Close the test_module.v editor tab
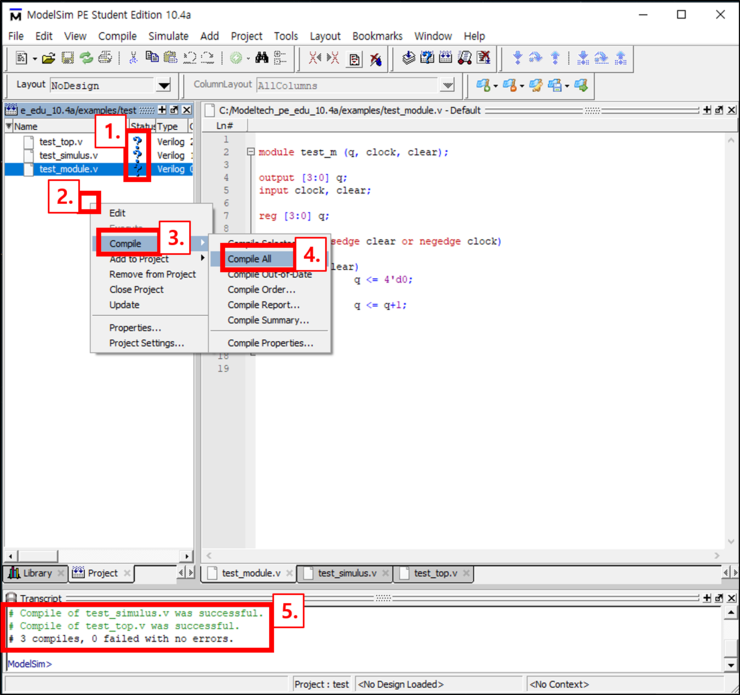Image resolution: width=740 pixels, height=695 pixels. tap(289, 573)
